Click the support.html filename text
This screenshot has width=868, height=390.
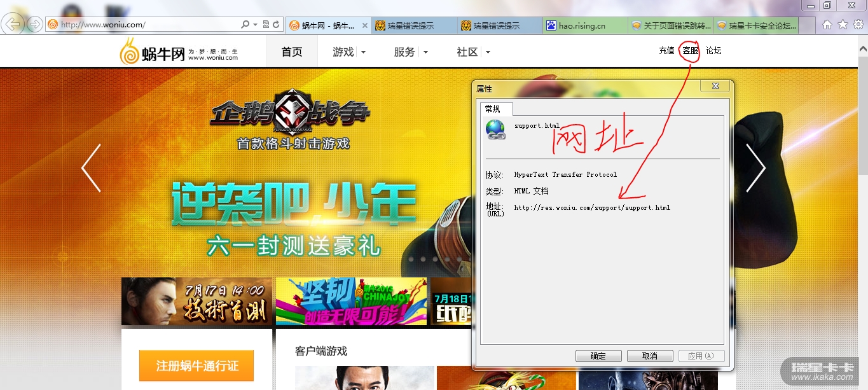(537, 126)
